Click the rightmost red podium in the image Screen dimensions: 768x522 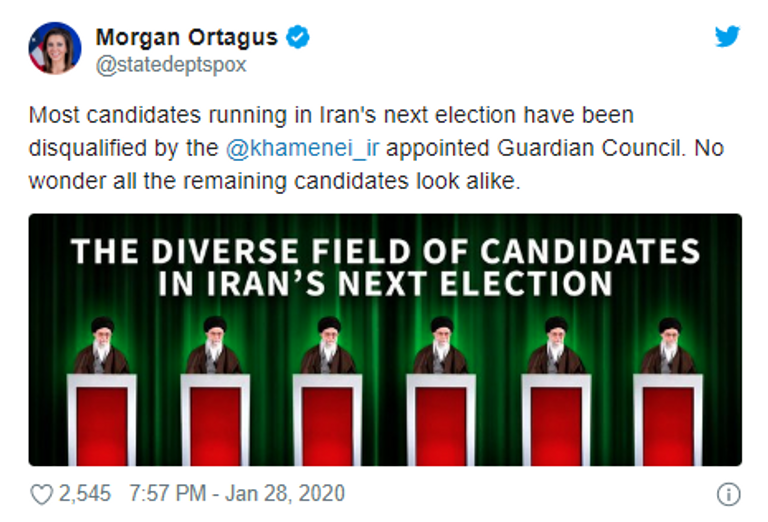point(668,420)
